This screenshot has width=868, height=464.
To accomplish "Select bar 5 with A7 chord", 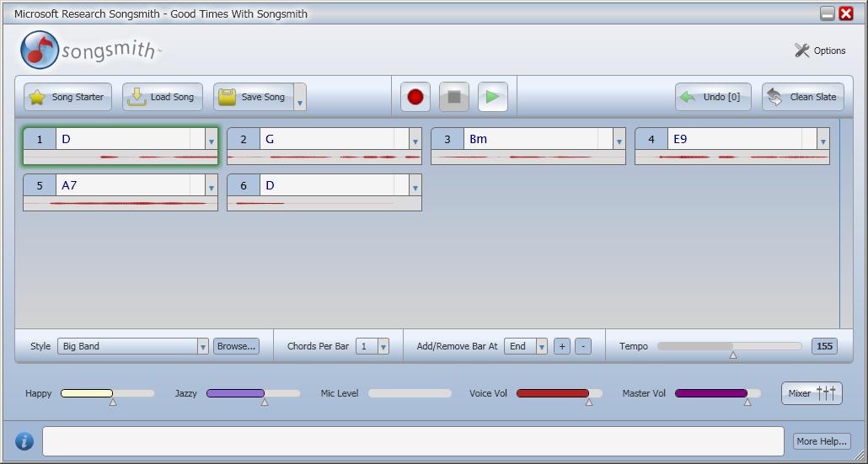I will coord(121,193).
